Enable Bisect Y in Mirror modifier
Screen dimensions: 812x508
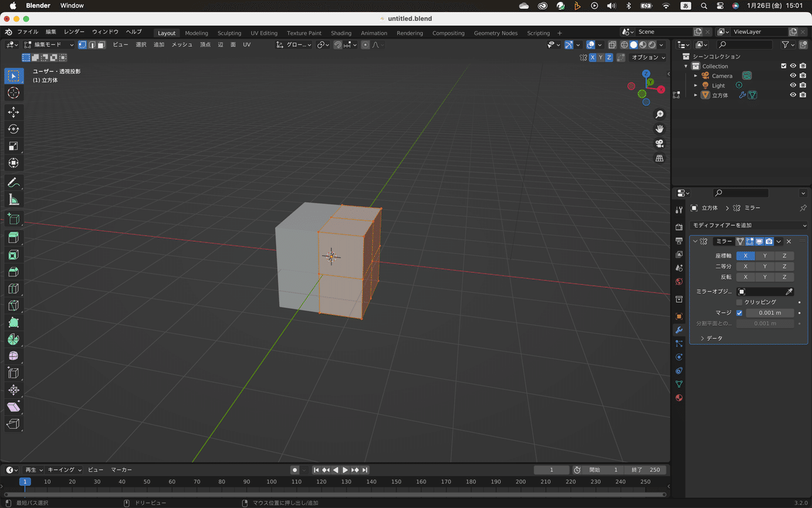click(765, 266)
